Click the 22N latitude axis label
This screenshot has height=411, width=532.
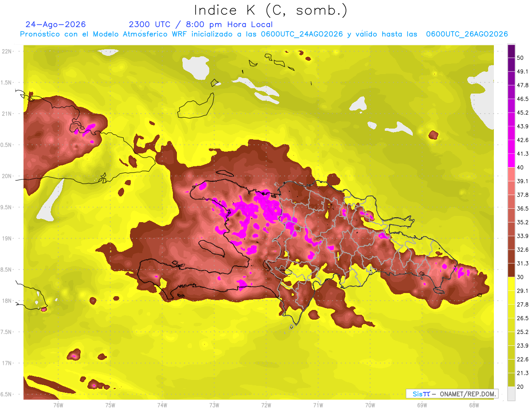point(7,51)
